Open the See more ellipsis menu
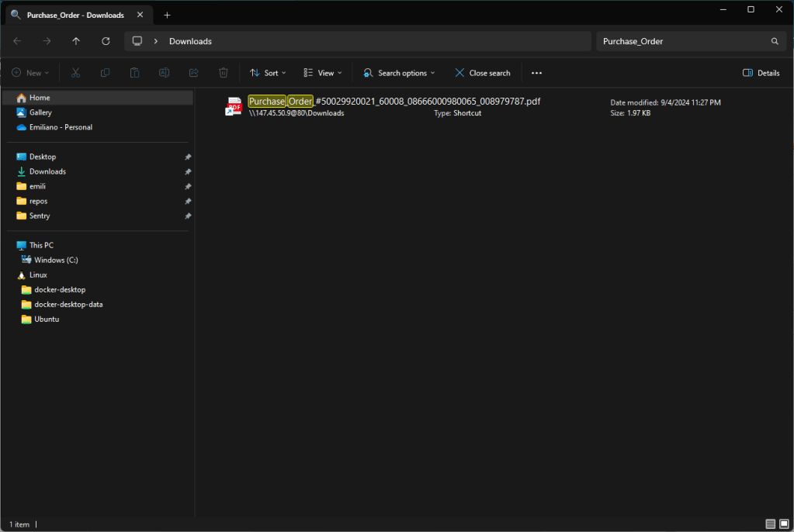The image size is (794, 532). tap(536, 73)
